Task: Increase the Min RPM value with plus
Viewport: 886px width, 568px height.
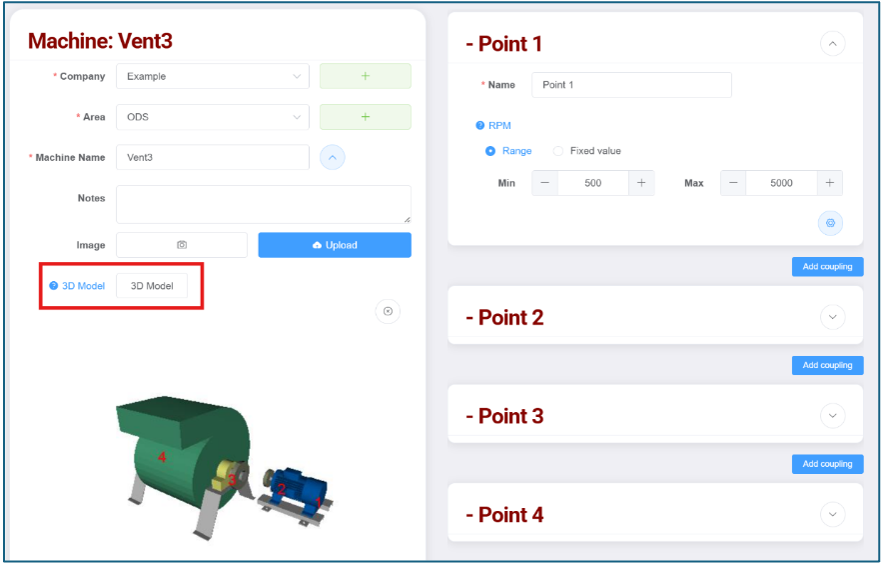Action: click(x=641, y=183)
